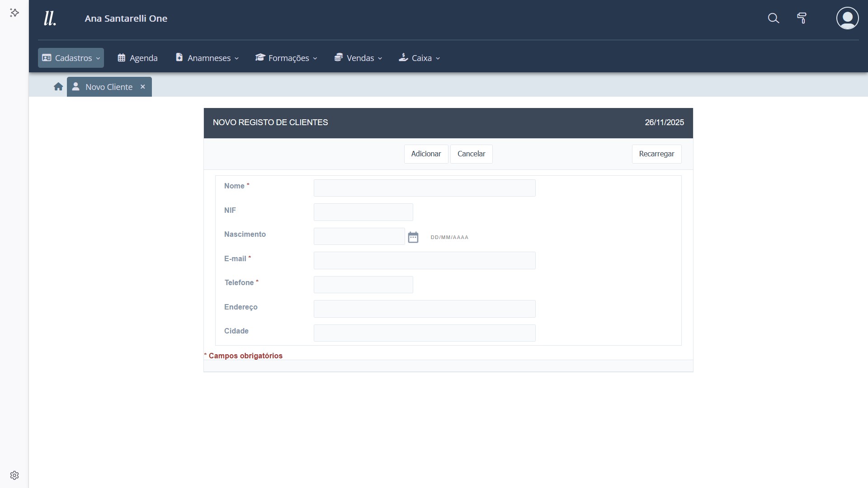Image resolution: width=868 pixels, height=488 pixels.
Task: Click the Recarregar button
Action: (x=656, y=154)
